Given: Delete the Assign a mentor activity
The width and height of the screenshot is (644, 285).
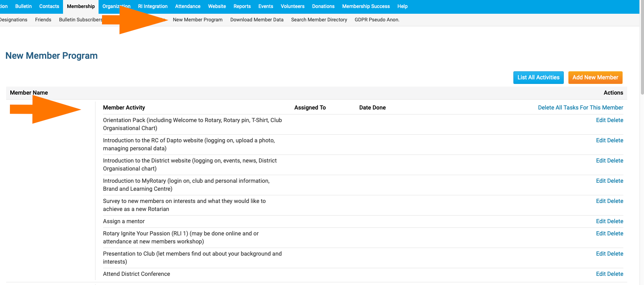Looking at the screenshot, I should (x=615, y=221).
